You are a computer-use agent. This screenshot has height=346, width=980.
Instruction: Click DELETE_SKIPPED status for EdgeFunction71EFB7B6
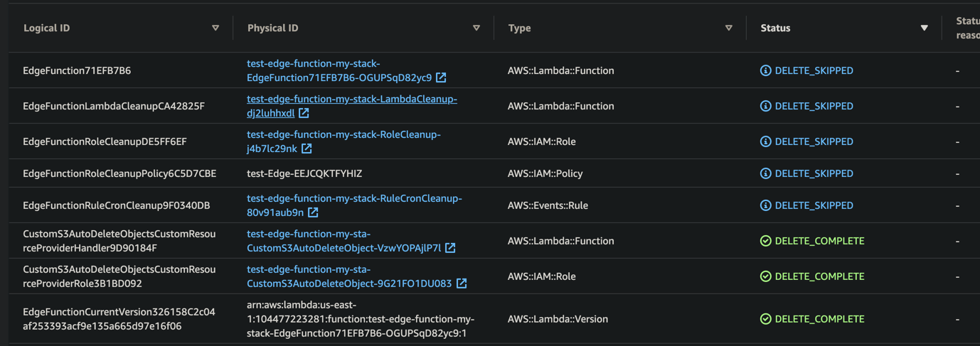coord(814,70)
